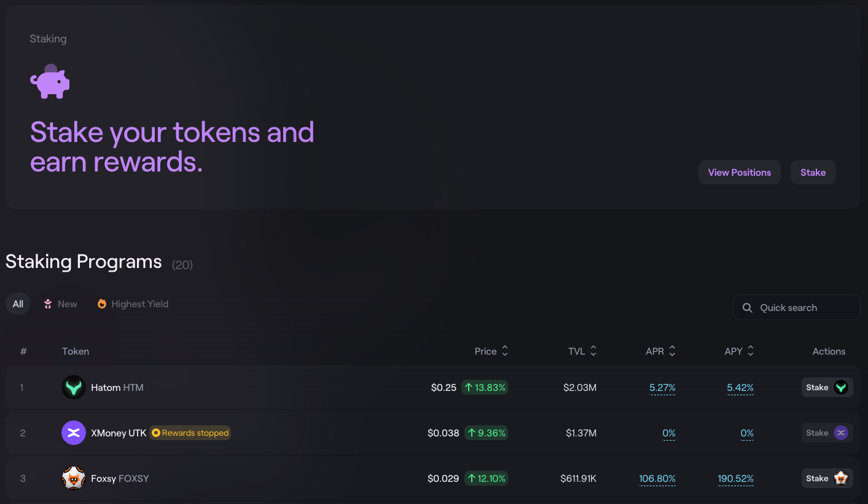Focus the Quick search input field
The width and height of the screenshot is (868, 504).
[797, 307]
